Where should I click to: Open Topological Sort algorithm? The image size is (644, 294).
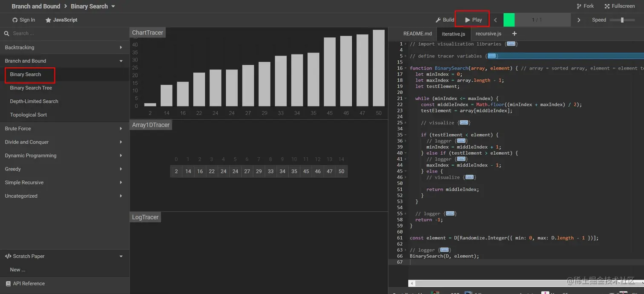(x=29, y=115)
